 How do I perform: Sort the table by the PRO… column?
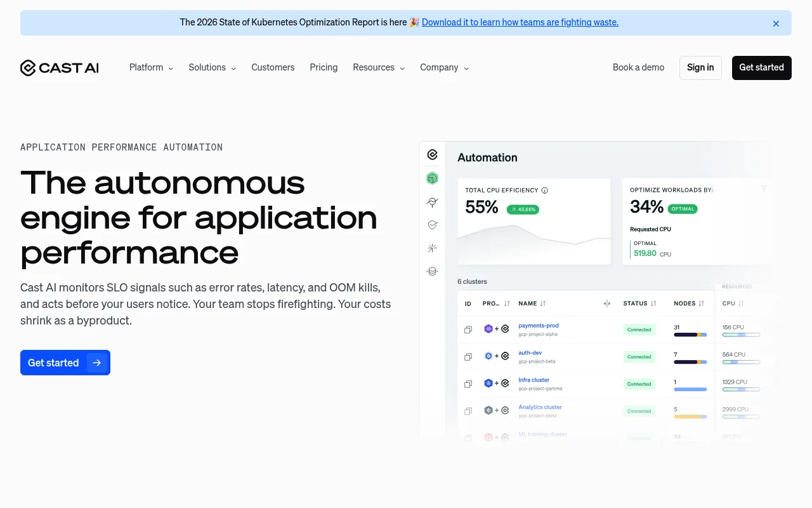coord(507,304)
